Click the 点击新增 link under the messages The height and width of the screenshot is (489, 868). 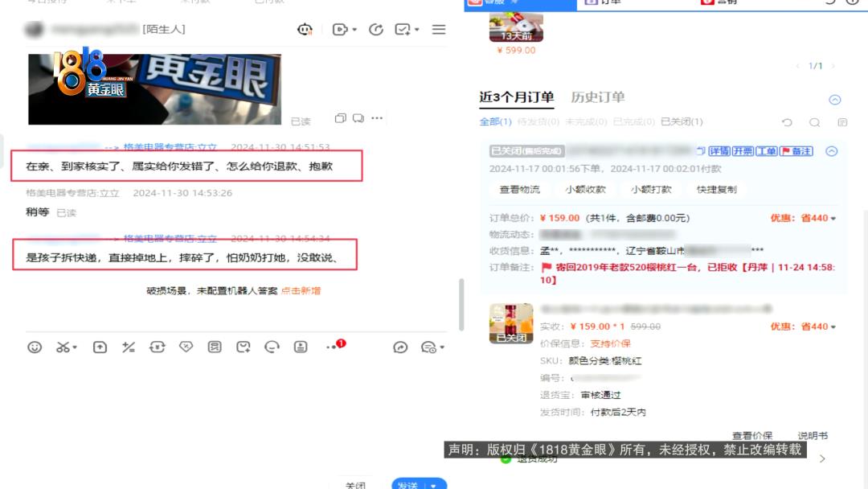tap(301, 290)
